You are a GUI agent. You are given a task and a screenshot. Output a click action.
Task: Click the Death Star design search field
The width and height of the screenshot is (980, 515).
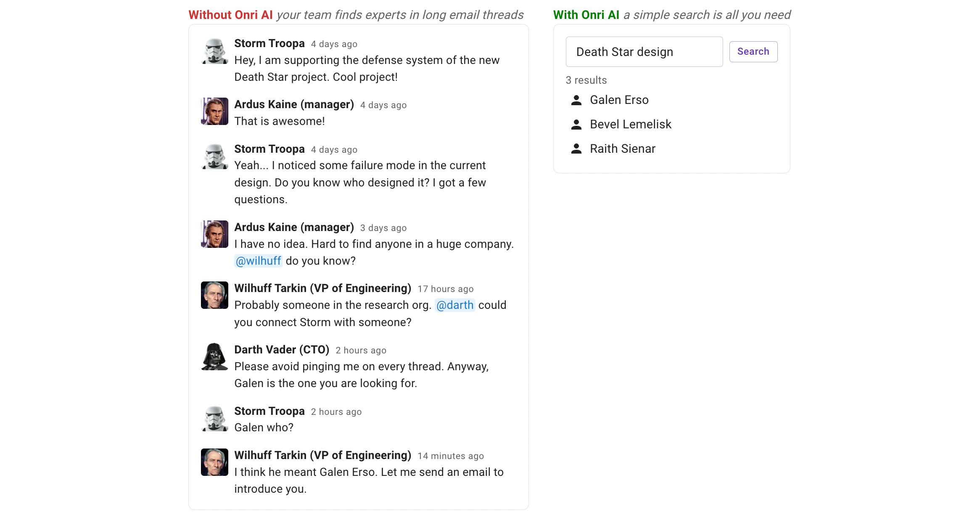[644, 52]
